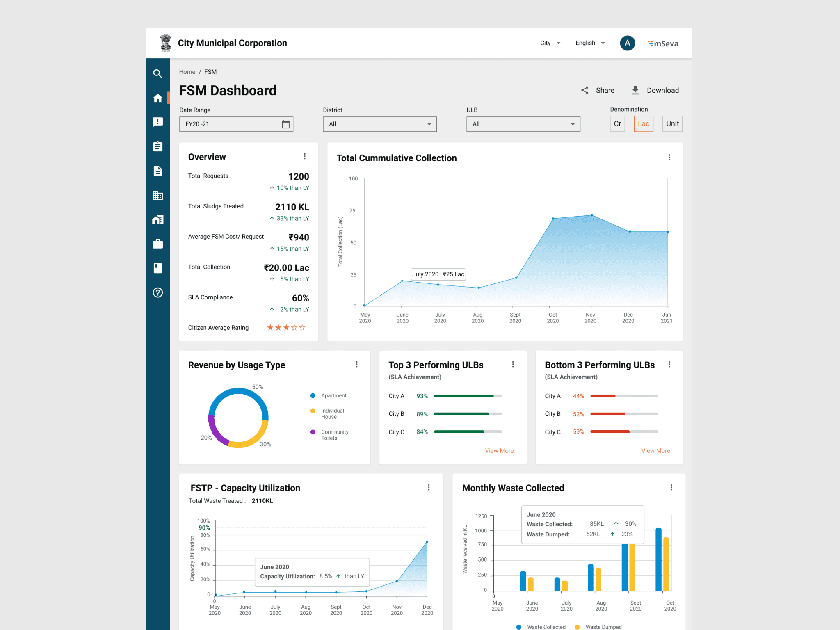Click View More under Top 3 ULBs
The width and height of the screenshot is (840, 630).
(499, 450)
